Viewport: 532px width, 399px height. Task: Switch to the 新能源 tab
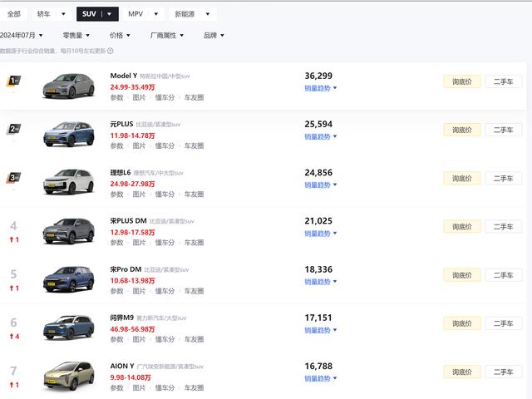(185, 14)
